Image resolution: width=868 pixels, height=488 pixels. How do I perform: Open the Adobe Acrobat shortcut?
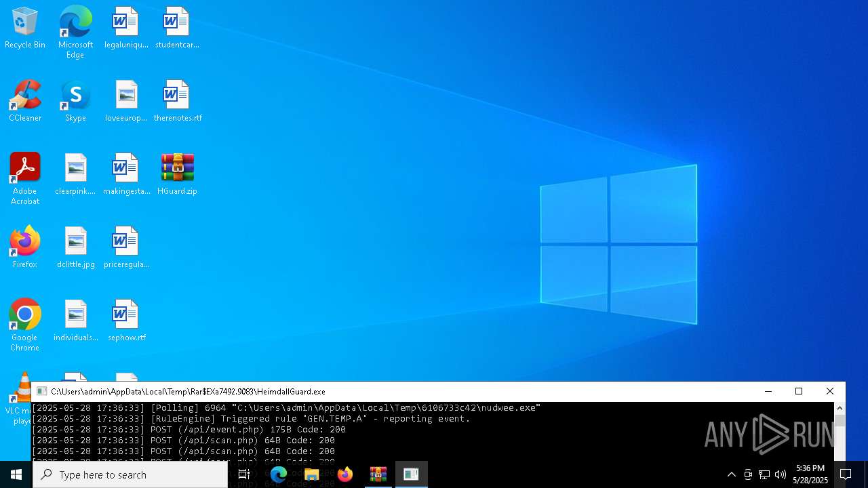pos(25,179)
